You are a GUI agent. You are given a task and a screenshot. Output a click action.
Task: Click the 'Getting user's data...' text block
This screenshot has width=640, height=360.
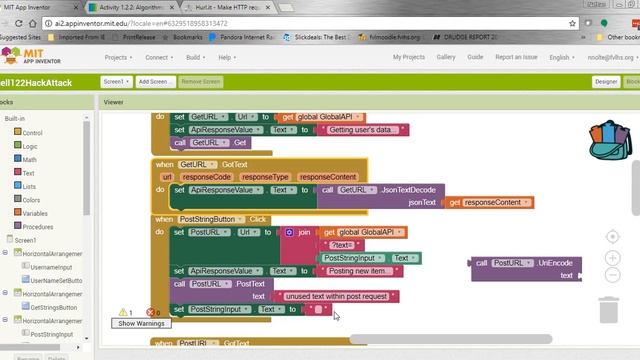tap(362, 130)
